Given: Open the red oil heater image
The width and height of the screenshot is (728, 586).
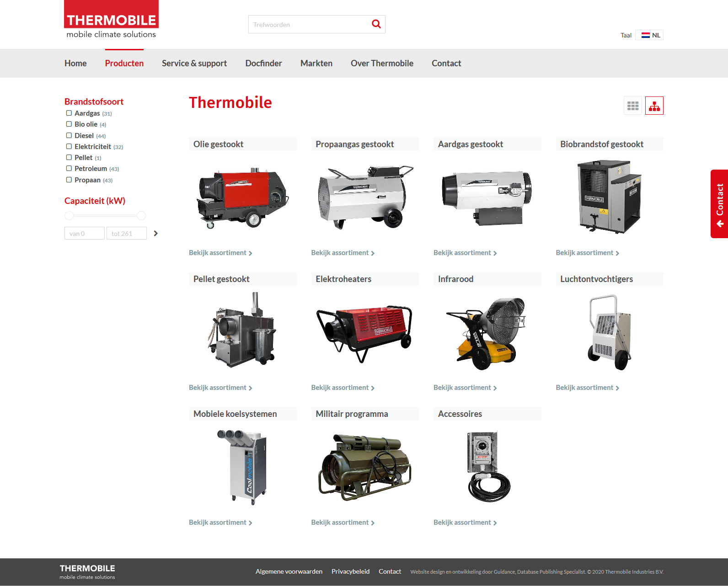Looking at the screenshot, I should click(x=243, y=197).
